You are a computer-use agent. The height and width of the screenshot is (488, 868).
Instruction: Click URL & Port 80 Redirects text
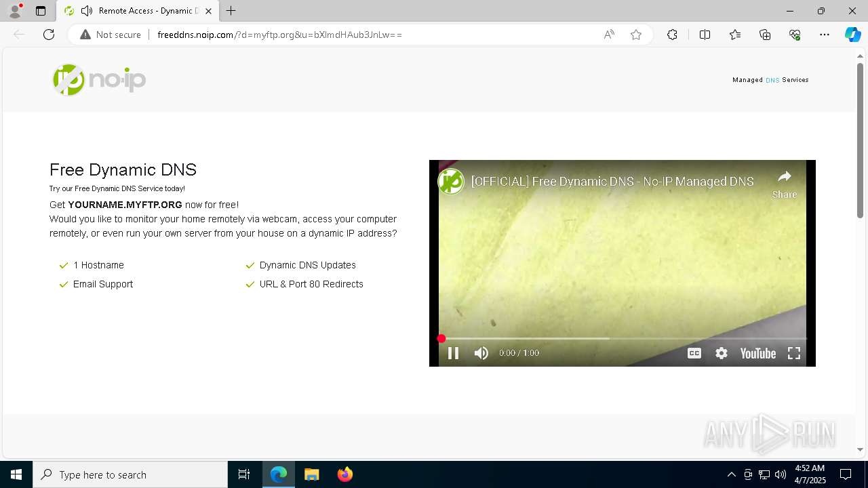point(311,284)
